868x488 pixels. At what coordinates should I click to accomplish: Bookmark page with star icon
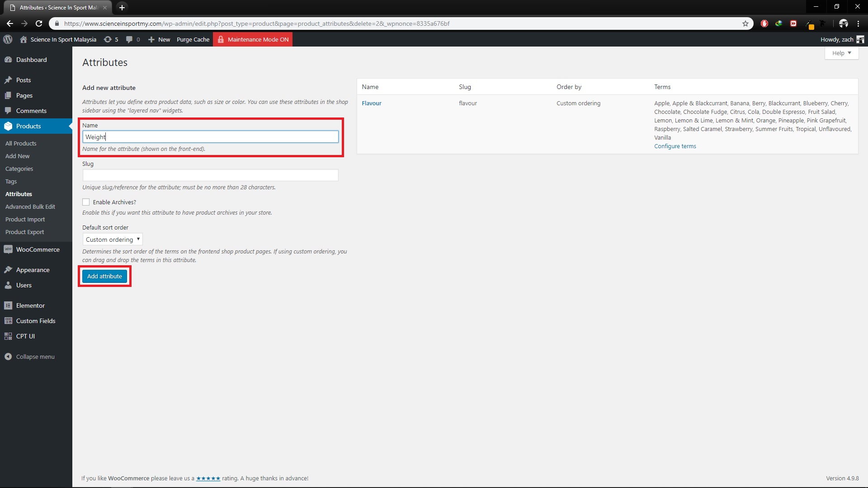[x=745, y=23]
